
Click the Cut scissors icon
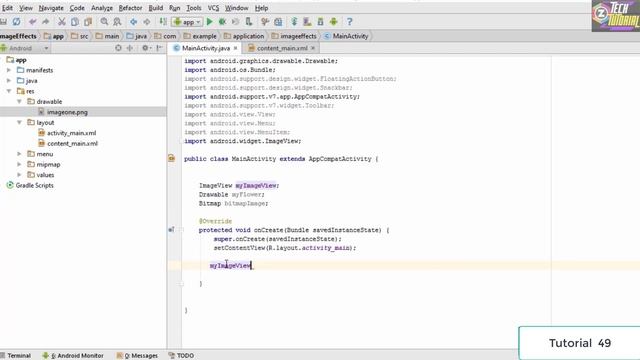62,22
